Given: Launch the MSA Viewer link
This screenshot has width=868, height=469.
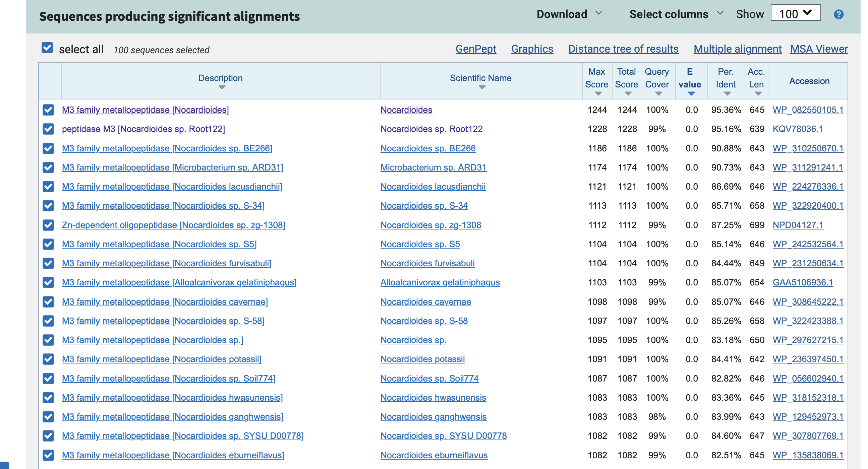Looking at the screenshot, I should [819, 49].
